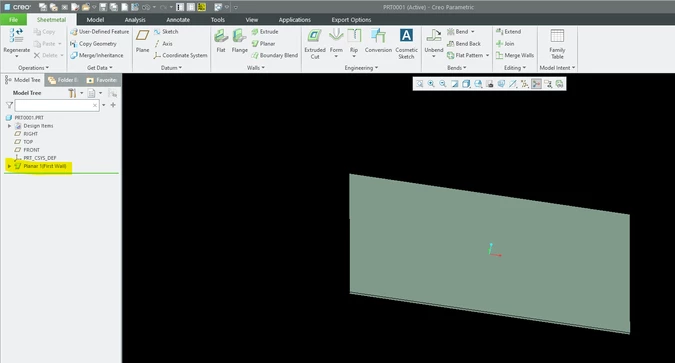
Task: Open the Operations group dropdown
Action: click(34, 68)
